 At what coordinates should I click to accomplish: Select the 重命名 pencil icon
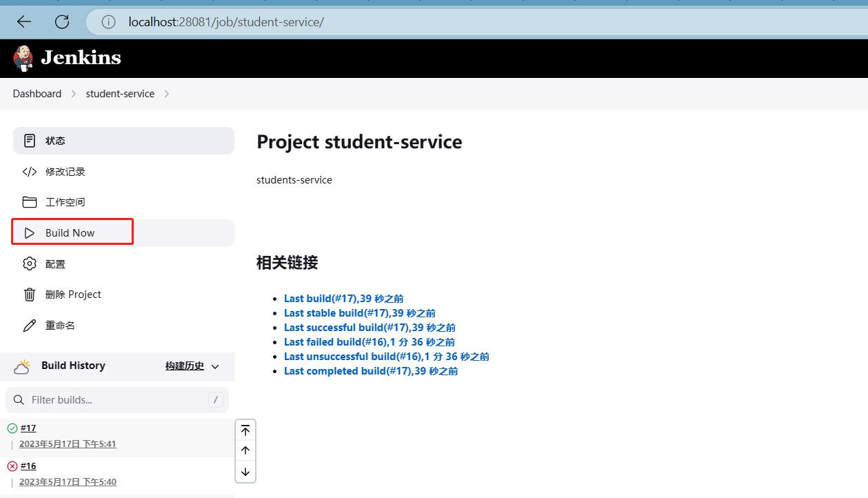[29, 325]
